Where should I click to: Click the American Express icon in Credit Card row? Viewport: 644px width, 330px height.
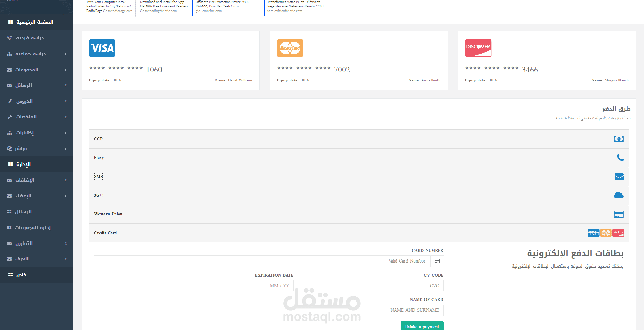(x=593, y=233)
